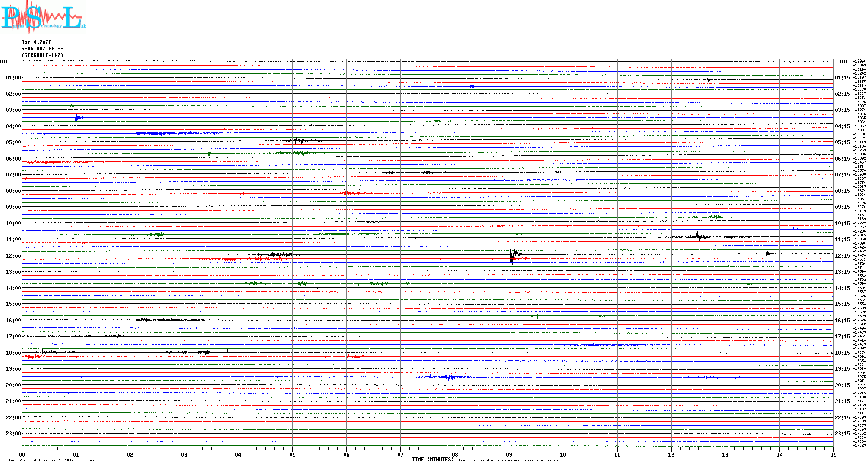Select the 23:00 hour label on left
Screen dimensions: 868x466
point(13,434)
